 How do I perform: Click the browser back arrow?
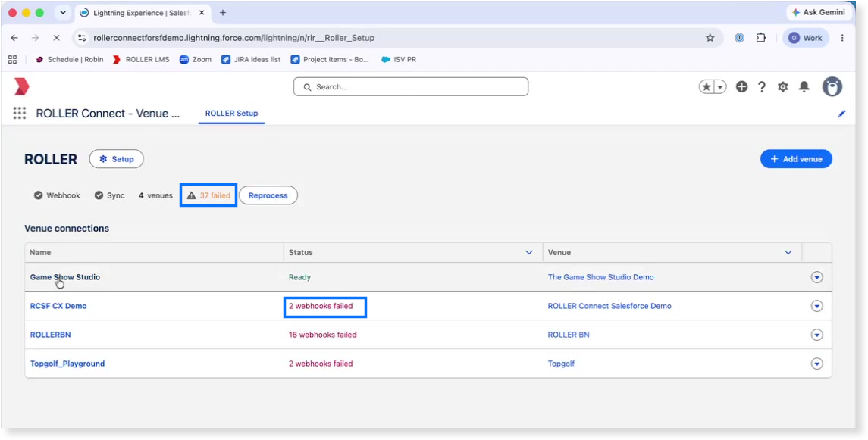[14, 38]
